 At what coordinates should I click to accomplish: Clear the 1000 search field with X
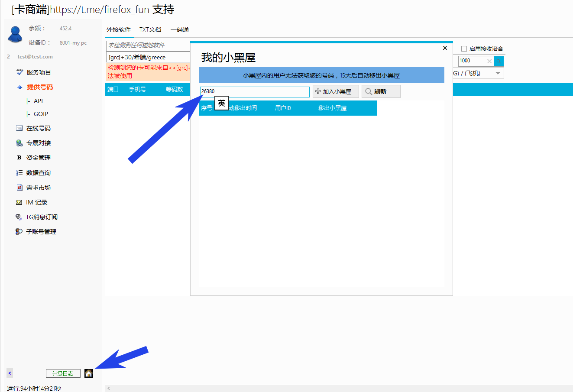click(x=489, y=61)
